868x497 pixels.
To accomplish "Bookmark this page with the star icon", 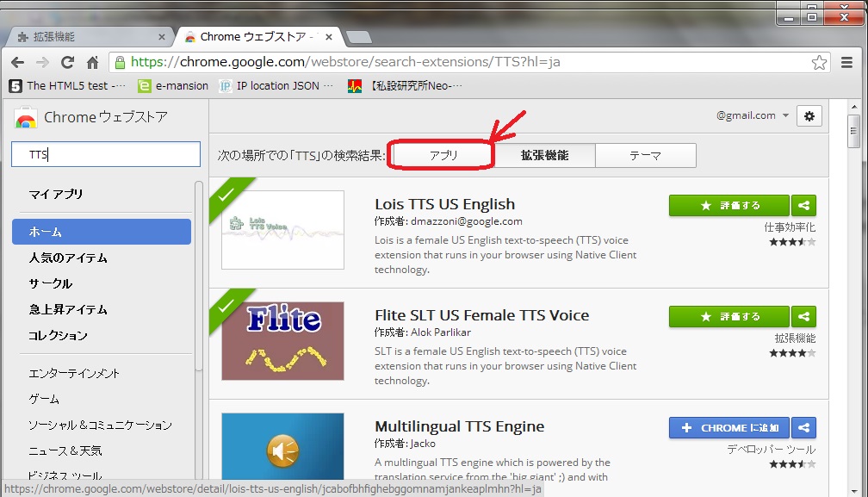I will tap(819, 63).
